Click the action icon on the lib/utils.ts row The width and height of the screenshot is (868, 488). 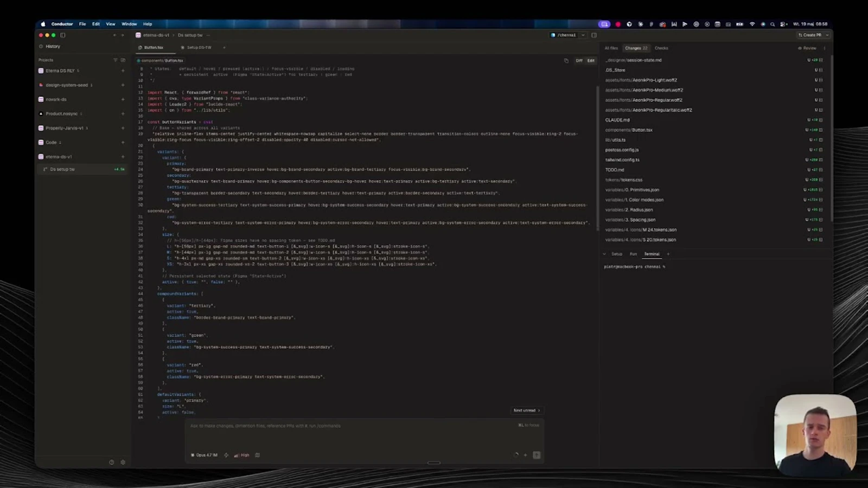coord(820,140)
